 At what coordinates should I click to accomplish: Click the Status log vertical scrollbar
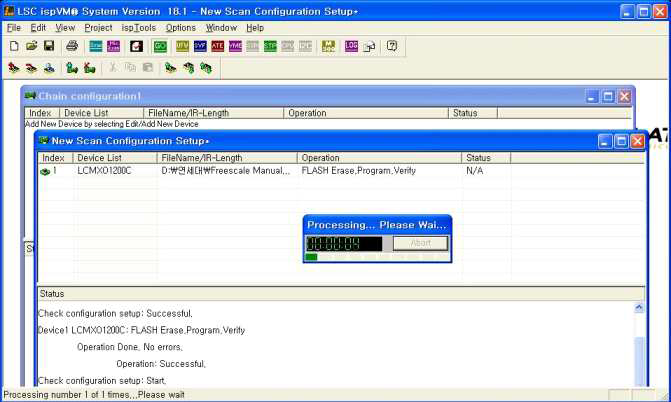pyautogui.click(x=640, y=345)
